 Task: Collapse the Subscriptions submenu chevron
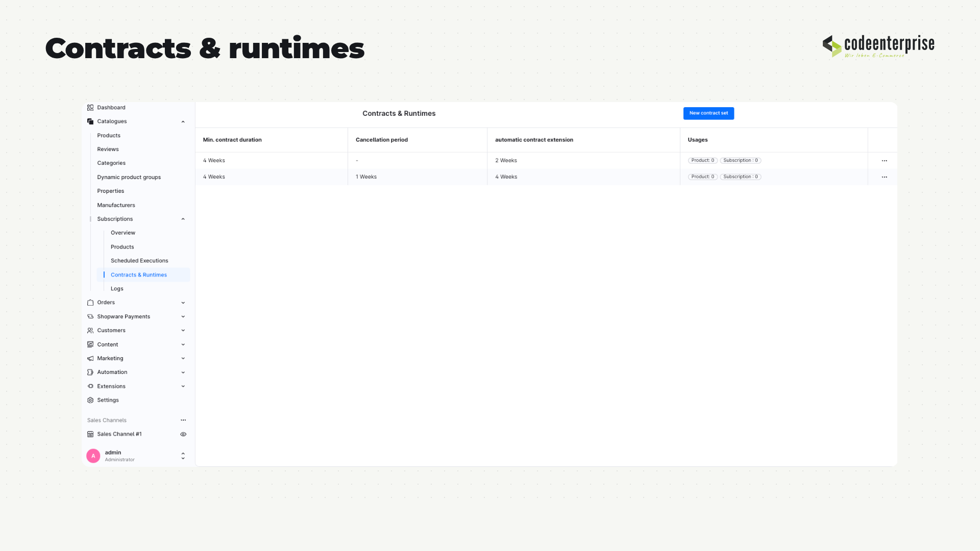(x=183, y=219)
